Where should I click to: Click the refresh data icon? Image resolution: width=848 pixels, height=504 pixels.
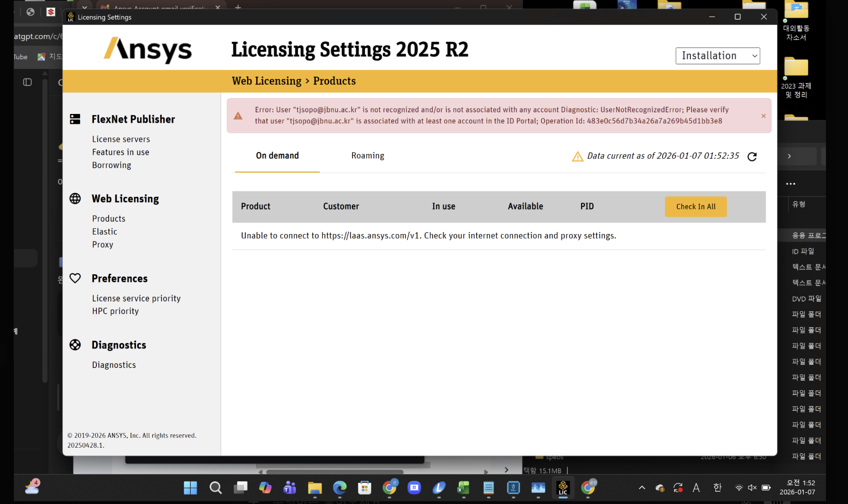pos(752,156)
